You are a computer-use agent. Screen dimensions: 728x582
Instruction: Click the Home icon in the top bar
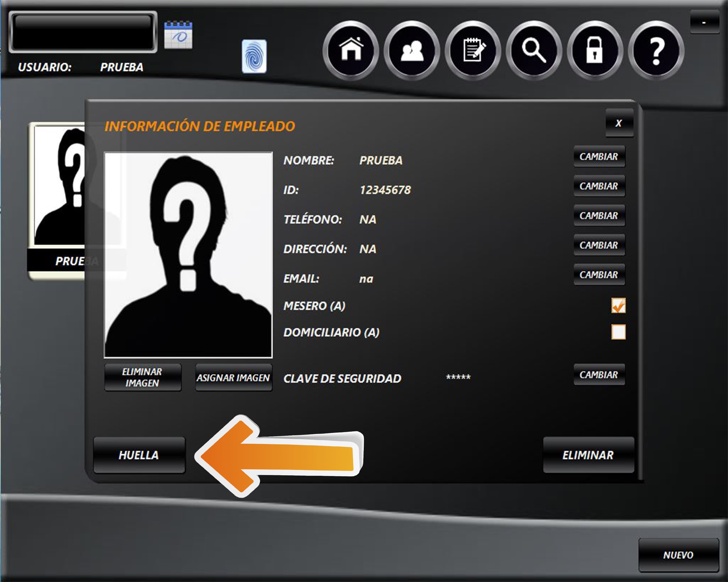coord(351,50)
